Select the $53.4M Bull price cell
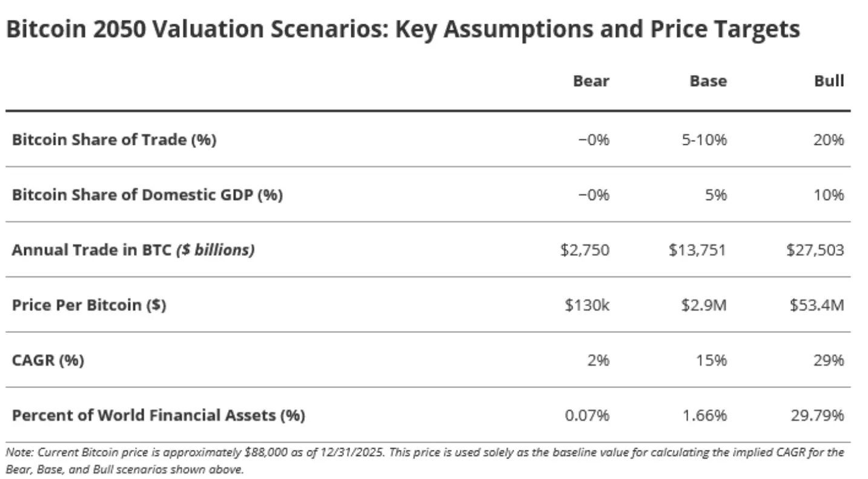Screen dimensions: 868x479 click(816, 306)
